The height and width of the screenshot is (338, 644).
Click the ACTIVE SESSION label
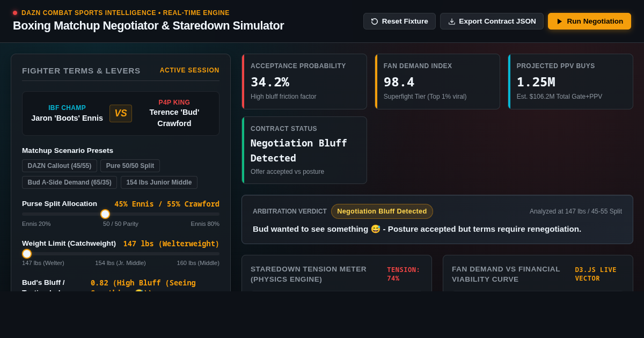click(x=189, y=70)
